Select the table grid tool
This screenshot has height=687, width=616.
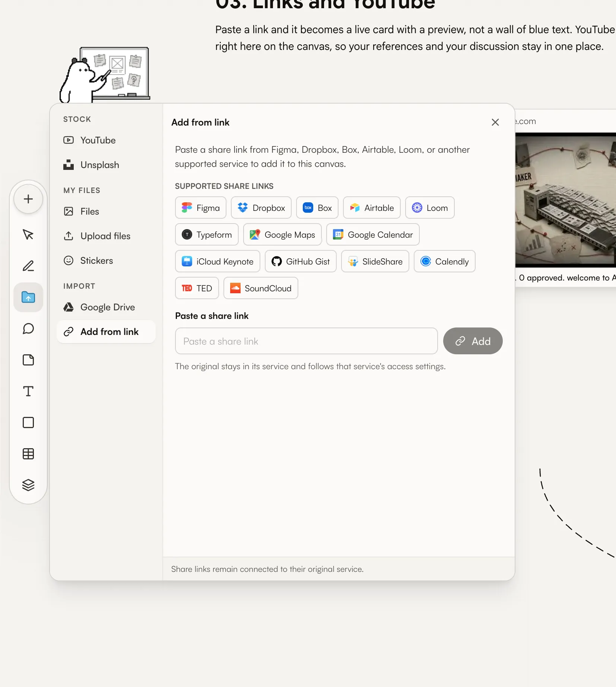tap(28, 454)
